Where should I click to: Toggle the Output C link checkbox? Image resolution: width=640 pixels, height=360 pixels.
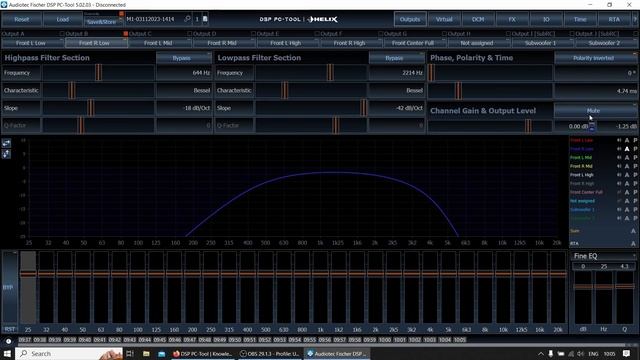pyautogui.click(x=189, y=33)
